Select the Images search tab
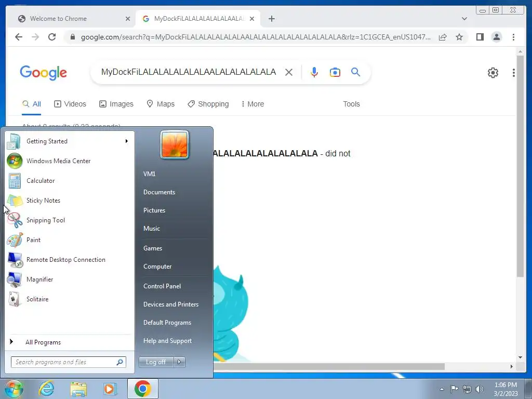Screen dimensions: 532x399 (116, 104)
